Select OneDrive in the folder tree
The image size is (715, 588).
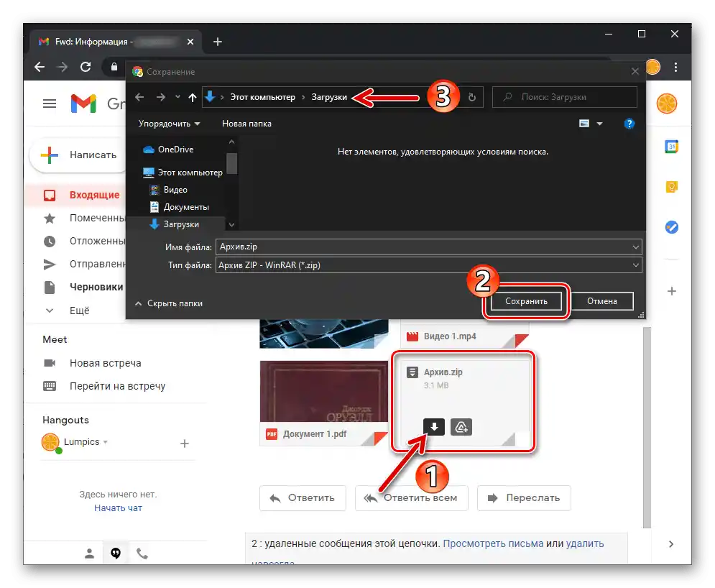168,150
